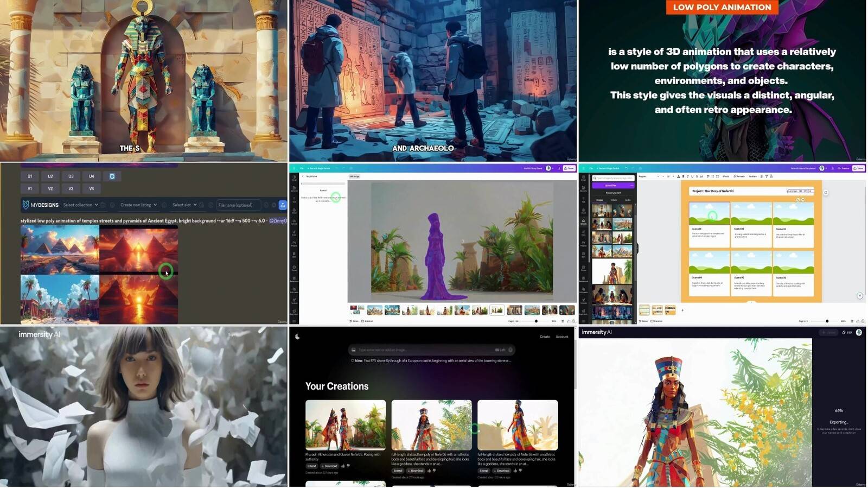Image resolution: width=868 pixels, height=488 pixels.
Task: Click the prompt text box above Your Creations
Action: [431, 350]
